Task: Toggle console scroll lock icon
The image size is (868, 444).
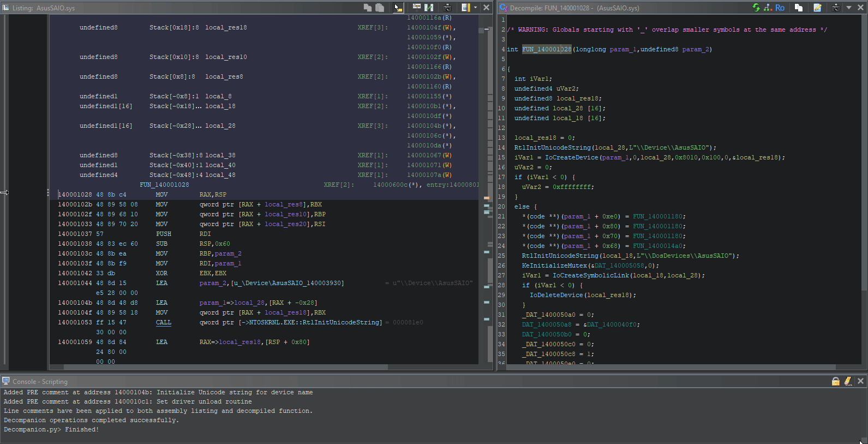Action: 836,381
